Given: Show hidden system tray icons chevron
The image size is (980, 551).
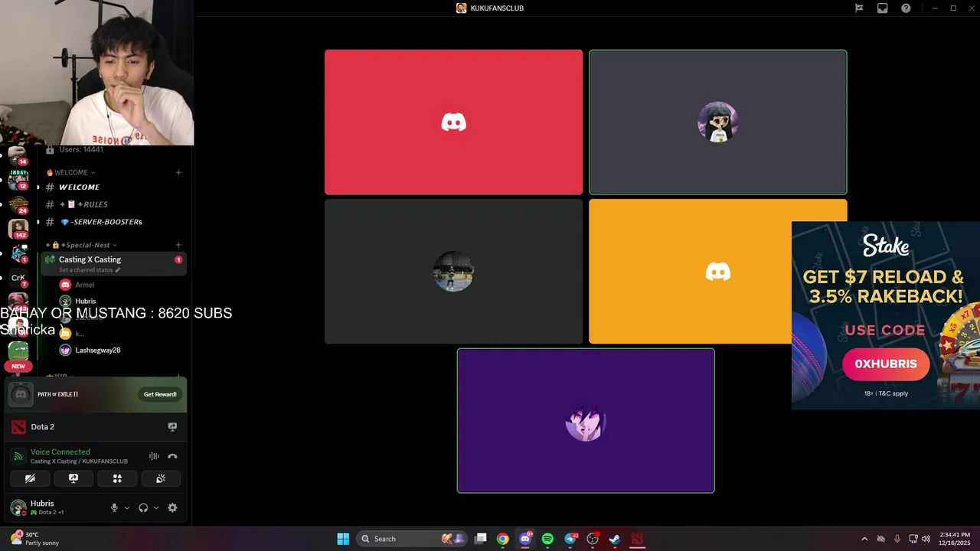Looking at the screenshot, I should [x=864, y=539].
